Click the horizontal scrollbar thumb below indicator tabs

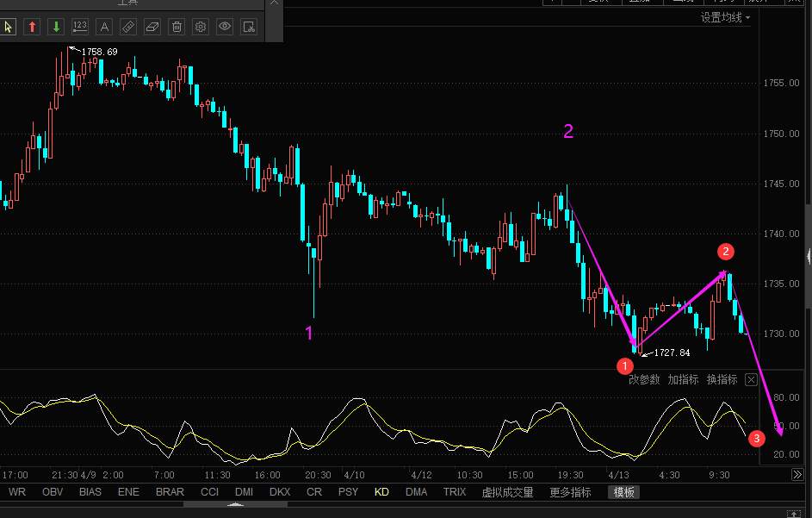pyautogui.click(x=236, y=504)
